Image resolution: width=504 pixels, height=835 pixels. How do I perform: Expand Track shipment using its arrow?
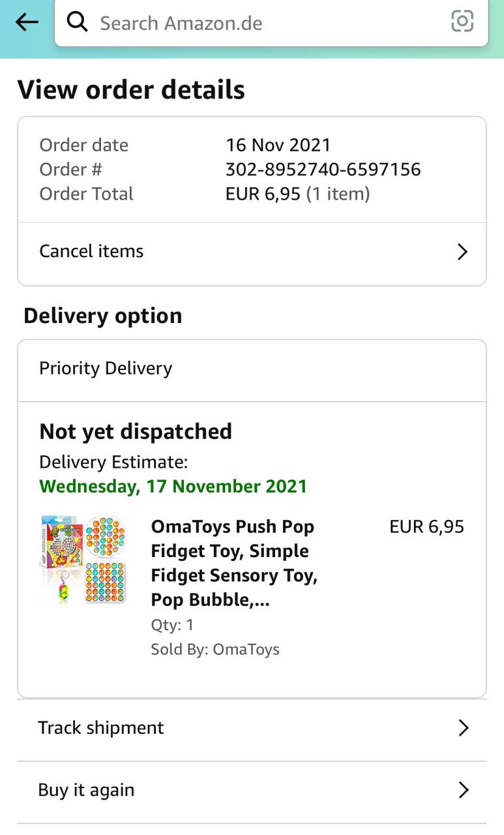[x=463, y=728]
